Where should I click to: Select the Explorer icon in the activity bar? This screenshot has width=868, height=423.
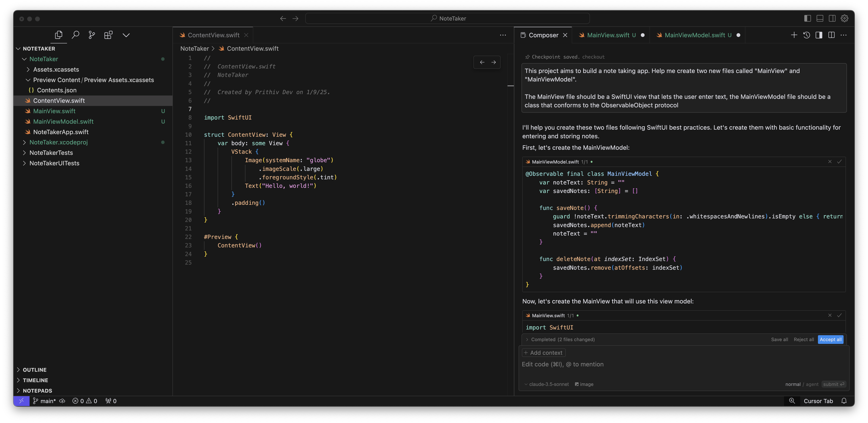[59, 35]
